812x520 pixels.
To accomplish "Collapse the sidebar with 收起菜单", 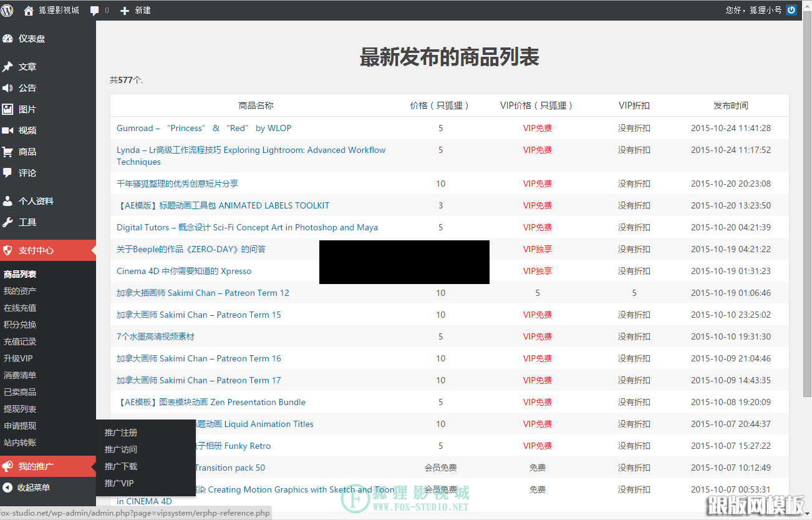I will [28, 487].
